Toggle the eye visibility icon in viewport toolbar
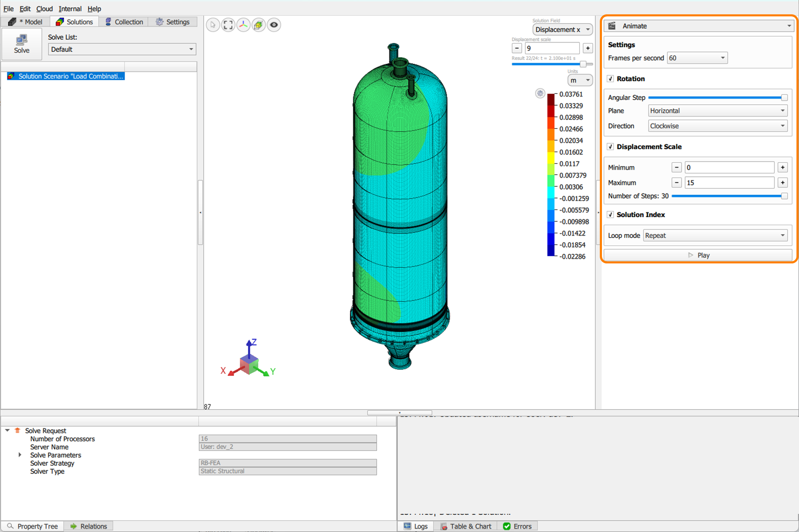Screen dimensions: 799x532 click(x=274, y=25)
